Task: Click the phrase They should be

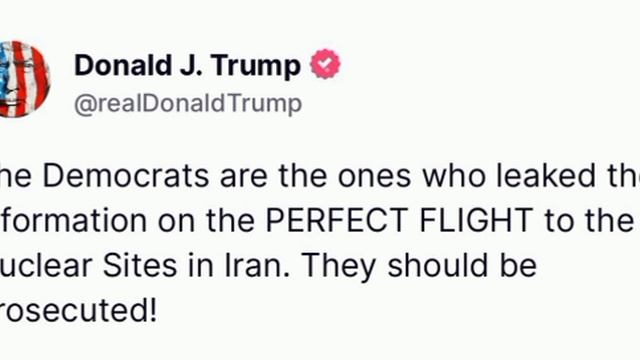Action: [x=419, y=265]
